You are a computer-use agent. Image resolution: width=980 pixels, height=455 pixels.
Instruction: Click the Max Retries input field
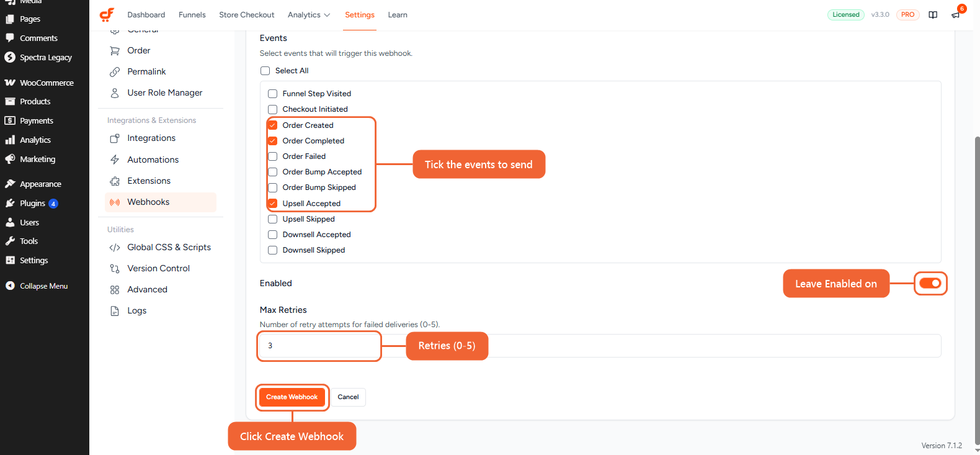[600, 346]
